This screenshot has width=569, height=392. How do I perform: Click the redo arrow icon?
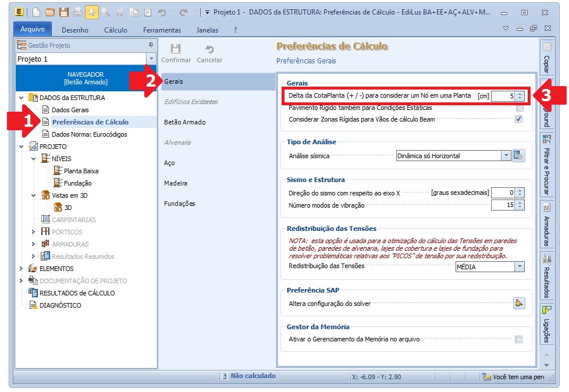coord(184,12)
